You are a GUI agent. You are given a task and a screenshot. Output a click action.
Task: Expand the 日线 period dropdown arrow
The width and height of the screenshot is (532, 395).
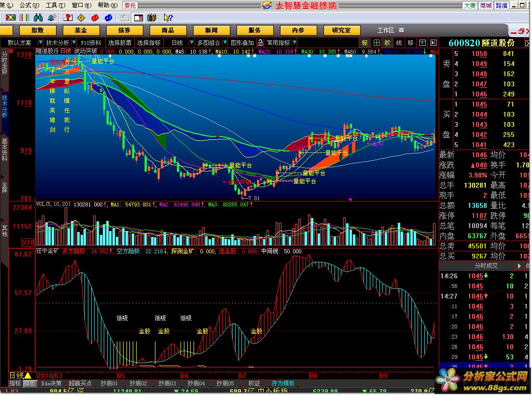(191, 42)
